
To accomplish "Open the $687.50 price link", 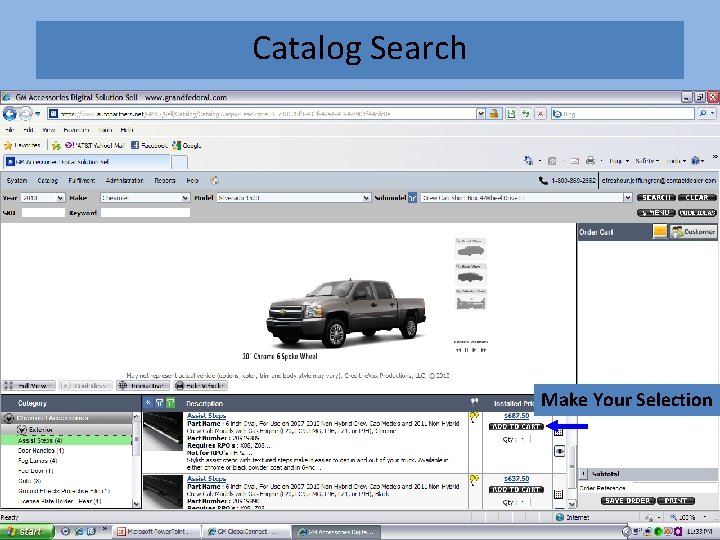I will (x=517, y=416).
